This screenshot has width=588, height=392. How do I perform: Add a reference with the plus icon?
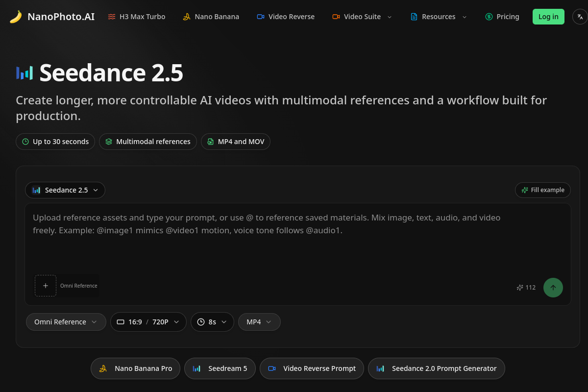(46, 286)
